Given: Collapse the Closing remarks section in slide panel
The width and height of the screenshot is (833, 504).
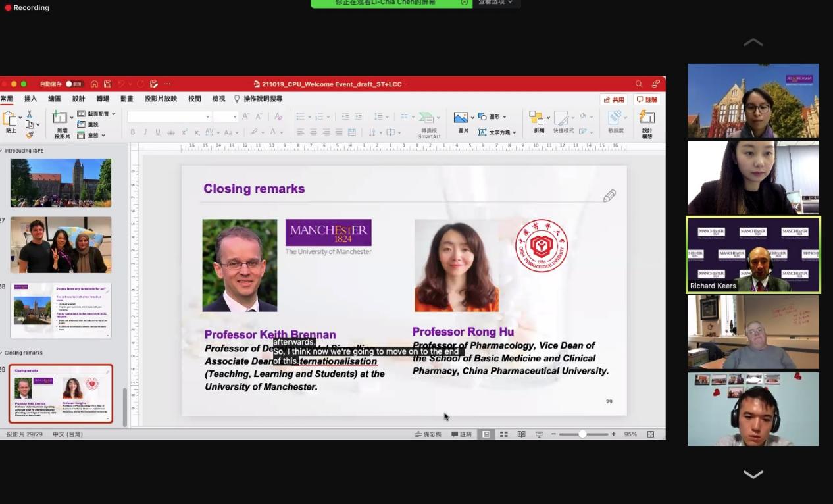Looking at the screenshot, I should pos(2,353).
